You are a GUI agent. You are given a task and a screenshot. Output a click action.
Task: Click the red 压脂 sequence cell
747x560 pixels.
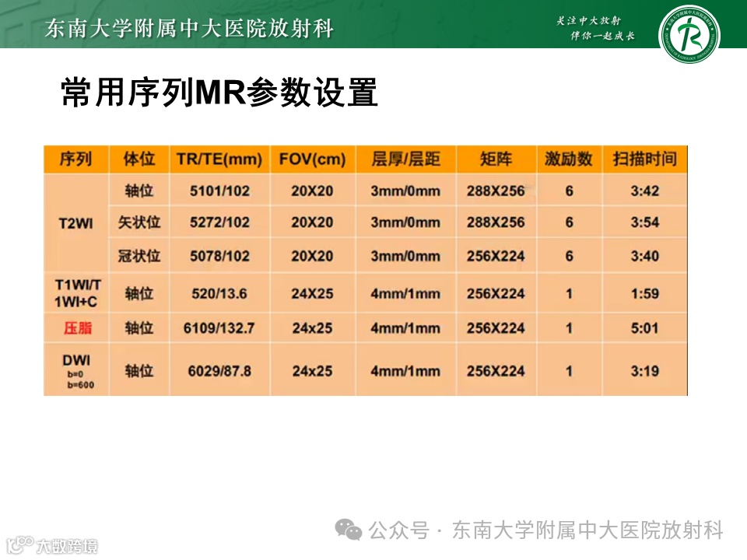point(78,328)
